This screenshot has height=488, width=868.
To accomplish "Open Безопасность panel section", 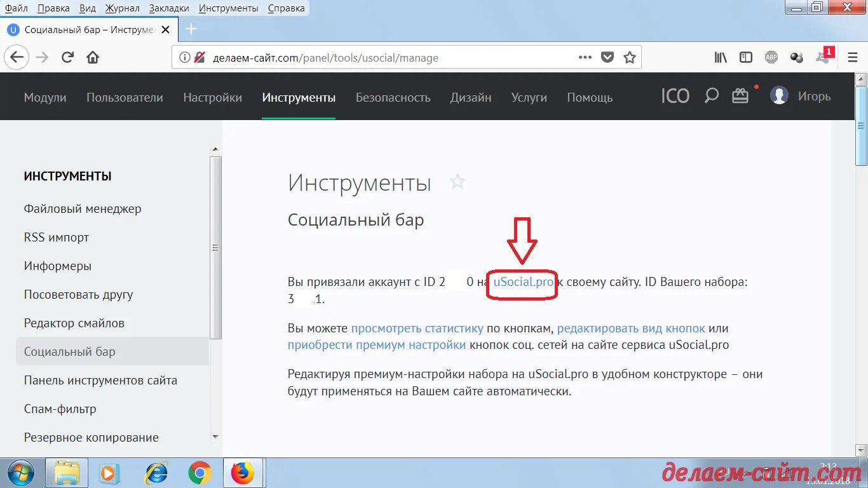I will click(393, 97).
